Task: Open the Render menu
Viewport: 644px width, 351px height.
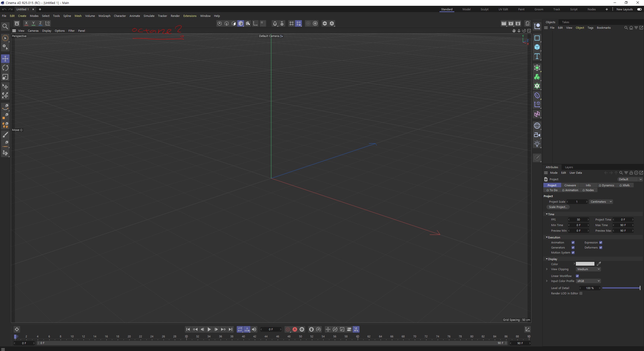Action: pos(175,16)
